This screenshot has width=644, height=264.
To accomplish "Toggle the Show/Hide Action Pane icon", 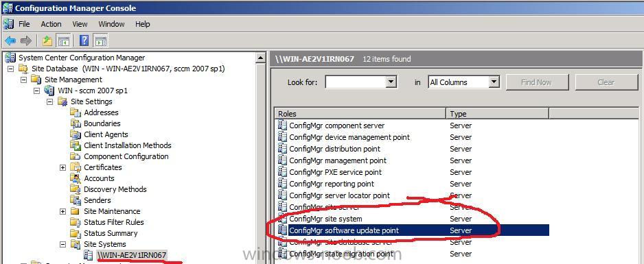I will pos(101,40).
